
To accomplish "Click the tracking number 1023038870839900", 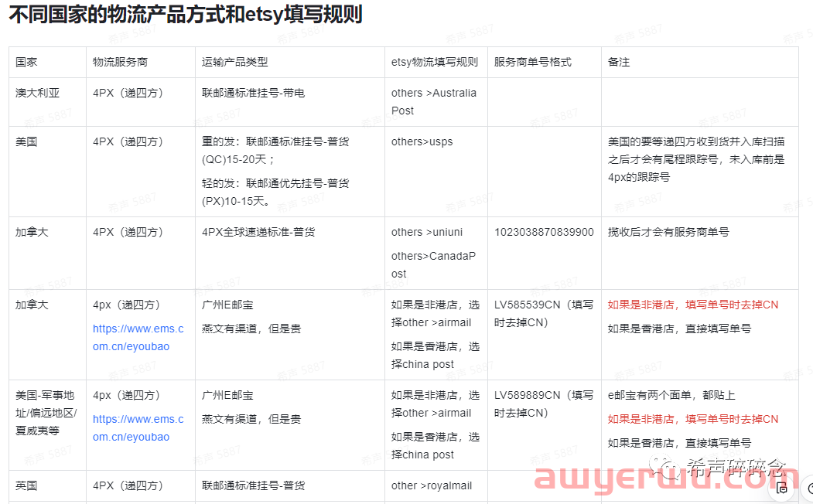I will coord(544,232).
